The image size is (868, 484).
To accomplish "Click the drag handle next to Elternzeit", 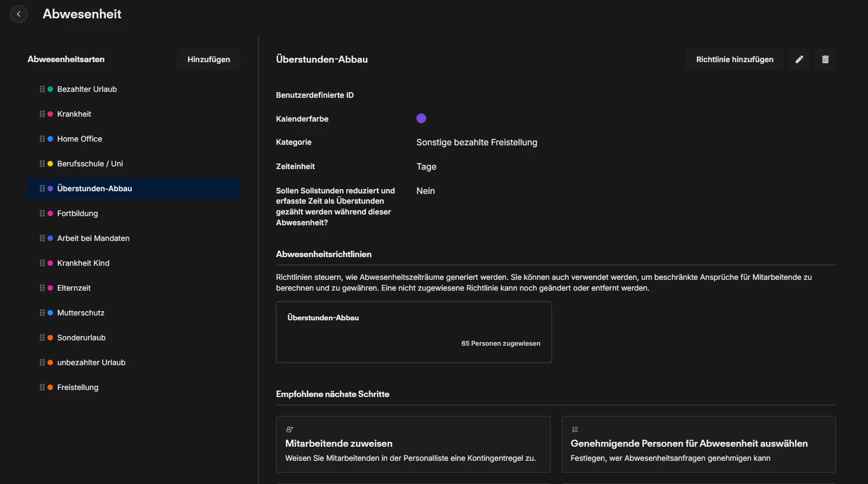I will [x=42, y=288].
